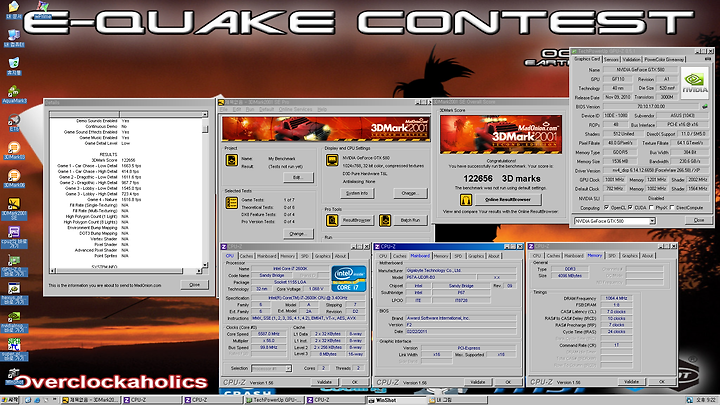Click the taskbar clock in system tray
The height and width of the screenshot is (405, 720).
tap(706, 400)
